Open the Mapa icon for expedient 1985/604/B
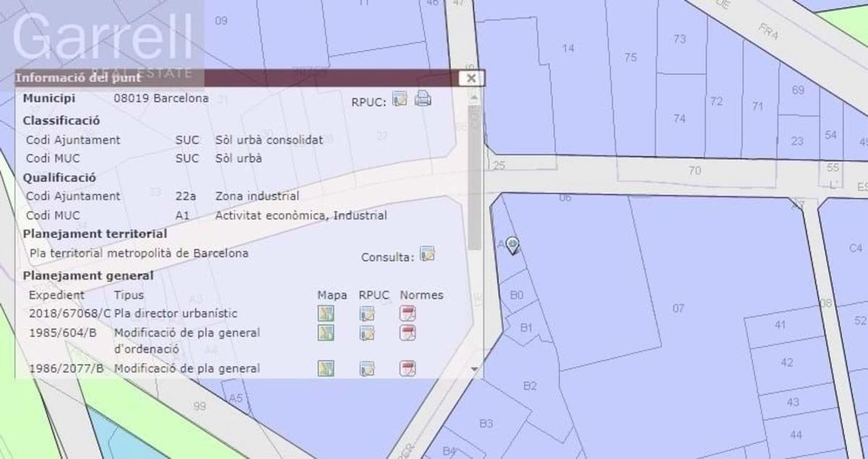 326,333
